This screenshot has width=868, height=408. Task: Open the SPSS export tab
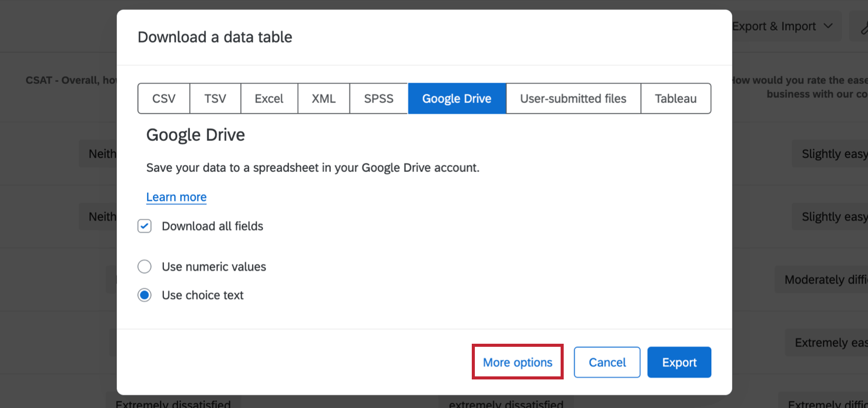tap(379, 98)
